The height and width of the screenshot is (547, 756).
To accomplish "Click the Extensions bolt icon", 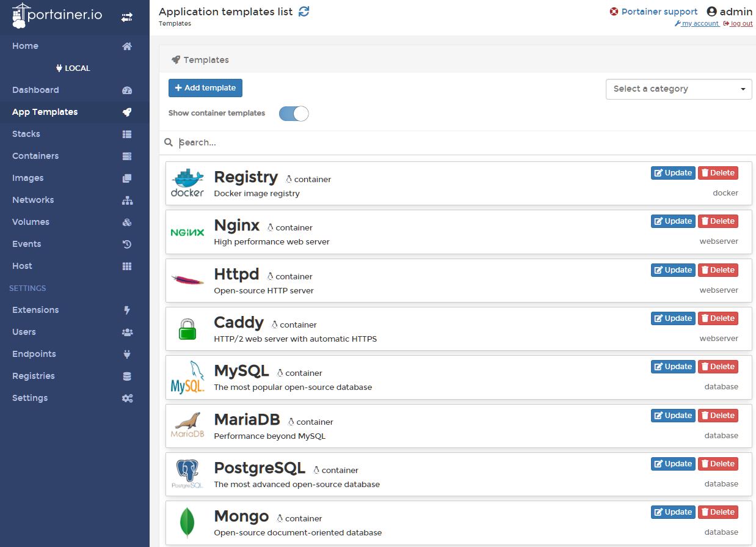I will coord(127,310).
